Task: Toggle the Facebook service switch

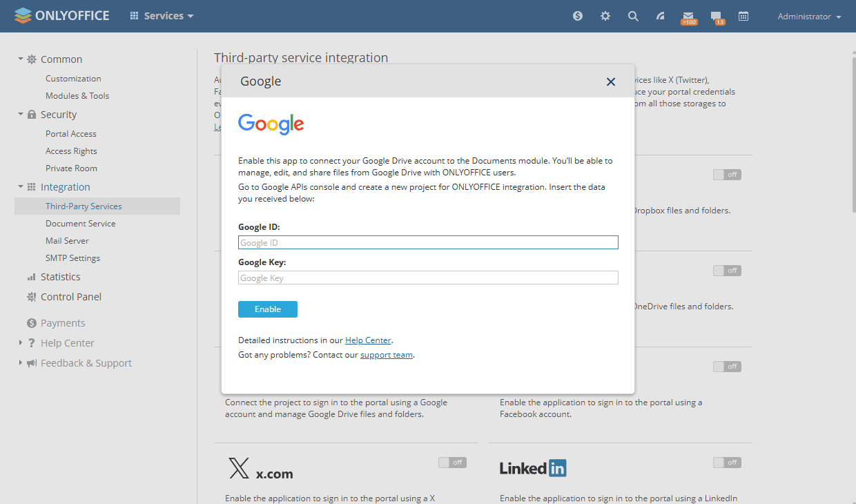Action: point(727,367)
